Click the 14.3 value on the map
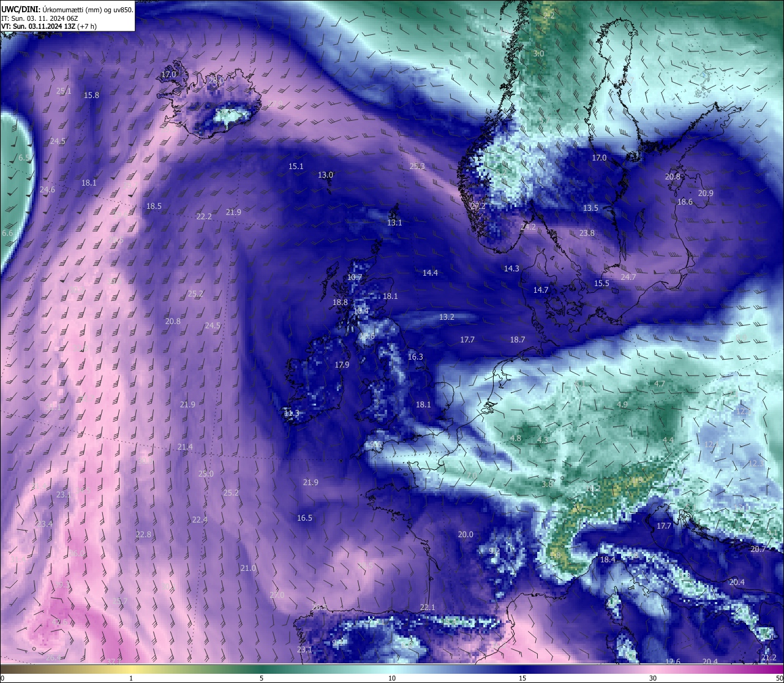 coord(511,269)
